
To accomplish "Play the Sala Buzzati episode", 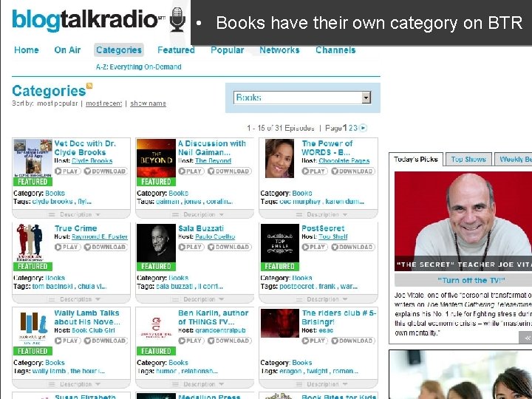I will click(x=191, y=247).
